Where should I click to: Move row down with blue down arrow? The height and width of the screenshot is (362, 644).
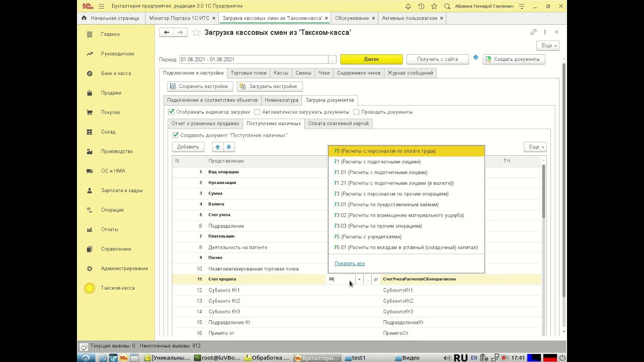(x=228, y=147)
